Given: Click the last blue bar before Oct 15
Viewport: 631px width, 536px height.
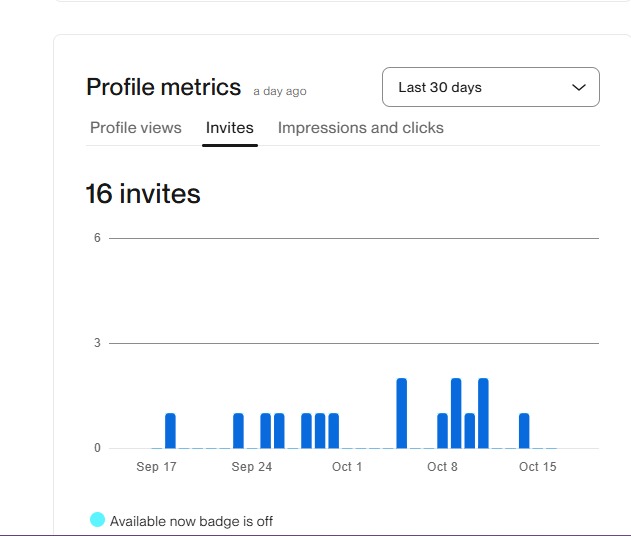Looking at the screenshot, I should pyautogui.click(x=524, y=431).
